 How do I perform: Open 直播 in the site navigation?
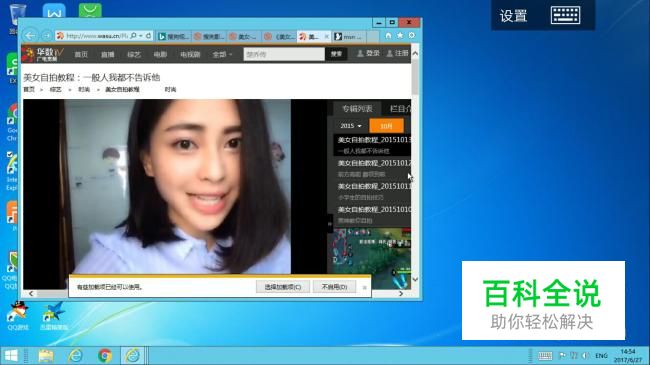[x=107, y=54]
